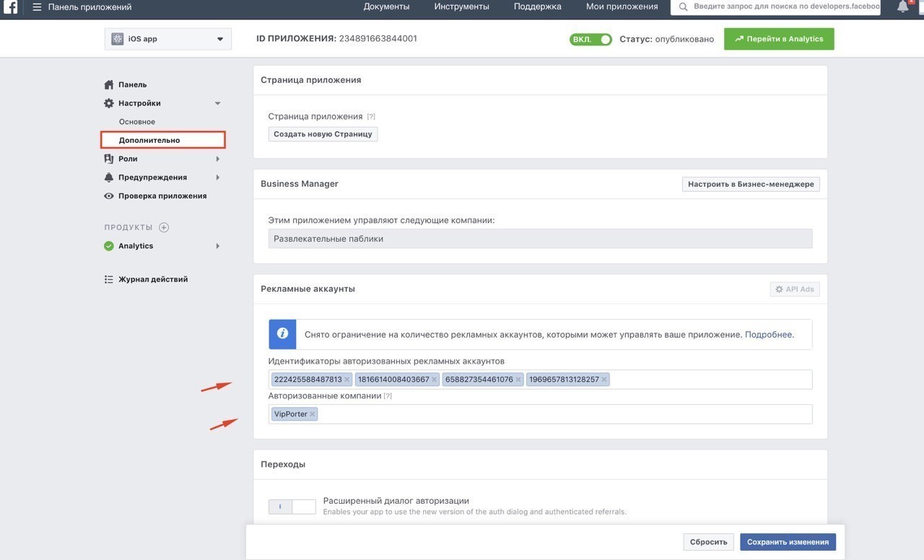Remove account ID 658827354461076
This screenshot has height=560, width=924.
518,380
